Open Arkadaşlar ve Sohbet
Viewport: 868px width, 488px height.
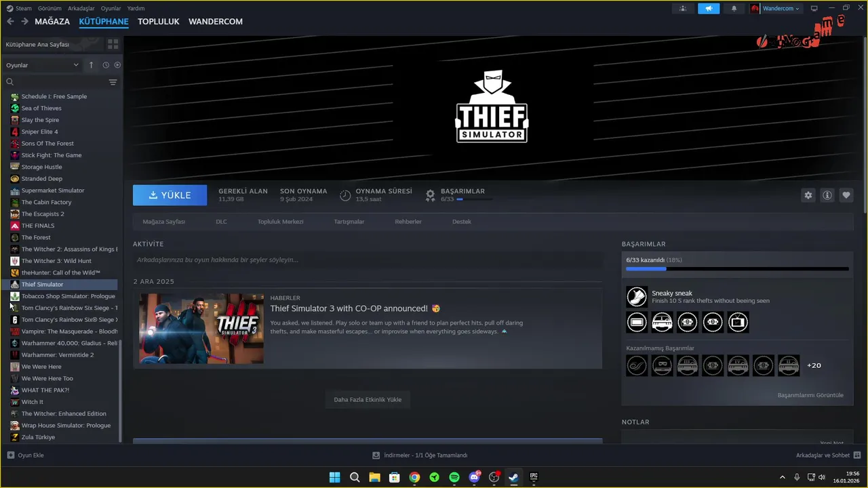click(x=829, y=455)
